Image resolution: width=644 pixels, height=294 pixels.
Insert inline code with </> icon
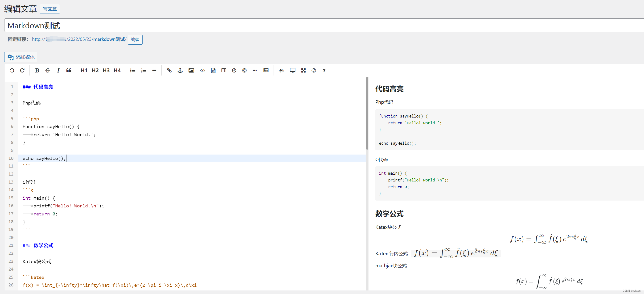[x=202, y=71]
